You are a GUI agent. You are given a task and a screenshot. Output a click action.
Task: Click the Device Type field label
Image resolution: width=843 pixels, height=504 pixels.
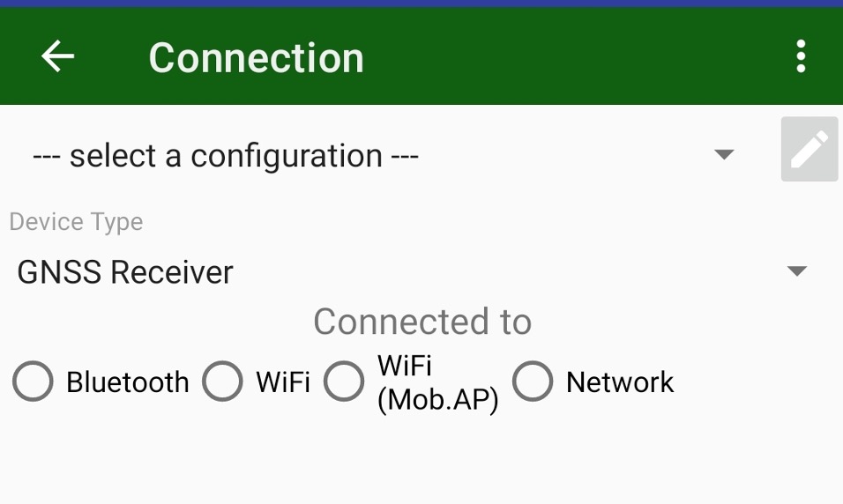77,222
